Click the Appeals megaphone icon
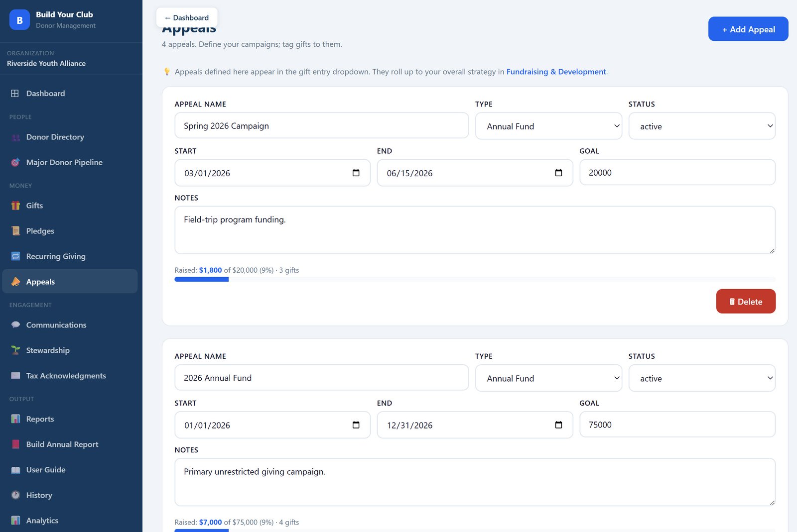The image size is (797, 532). click(15, 282)
